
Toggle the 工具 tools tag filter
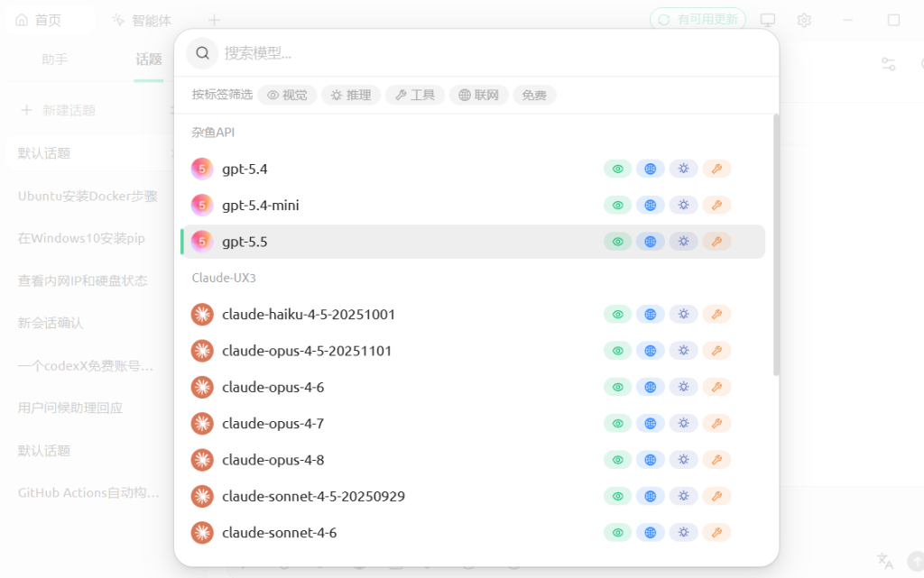pyautogui.click(x=415, y=95)
